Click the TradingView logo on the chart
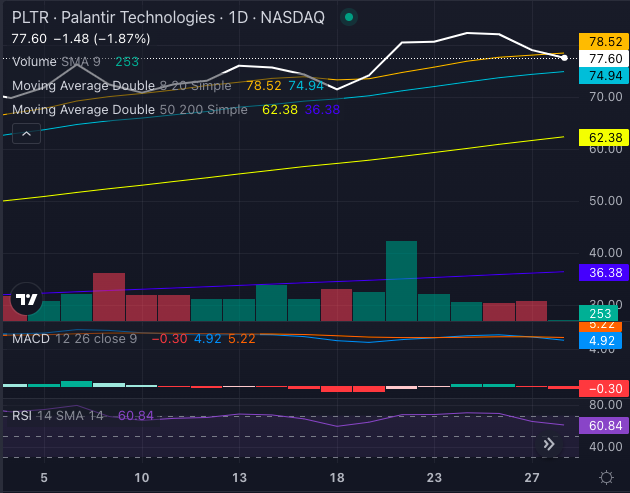 pos(26,297)
